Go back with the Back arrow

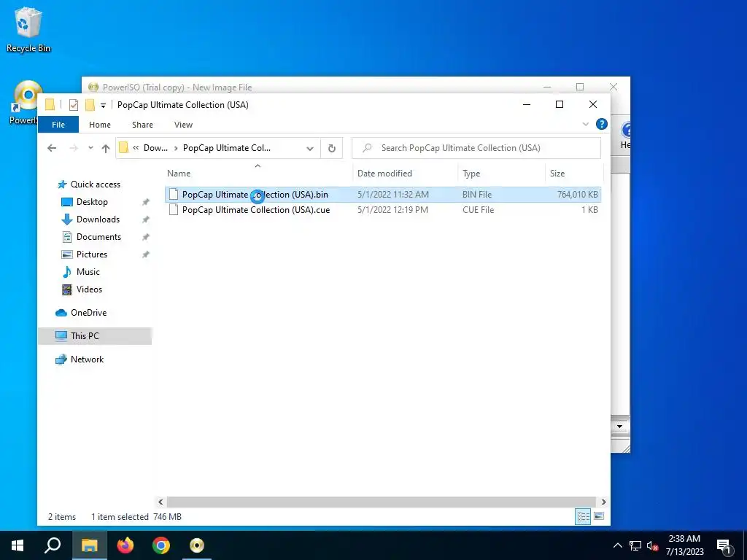click(x=52, y=148)
